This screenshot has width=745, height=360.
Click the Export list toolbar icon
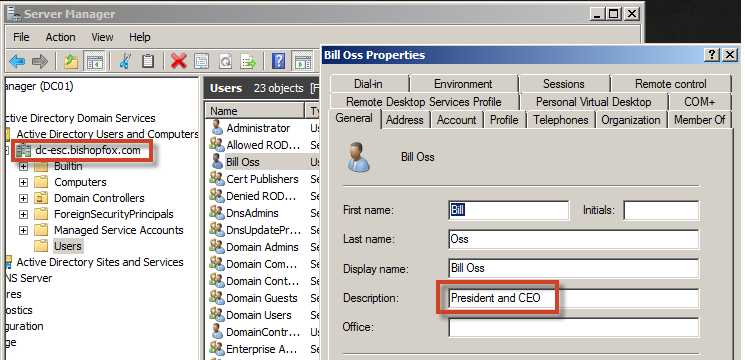tap(248, 61)
